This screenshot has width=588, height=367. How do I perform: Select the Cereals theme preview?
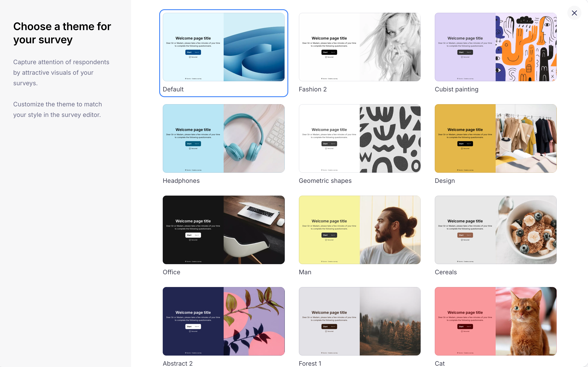coord(495,230)
